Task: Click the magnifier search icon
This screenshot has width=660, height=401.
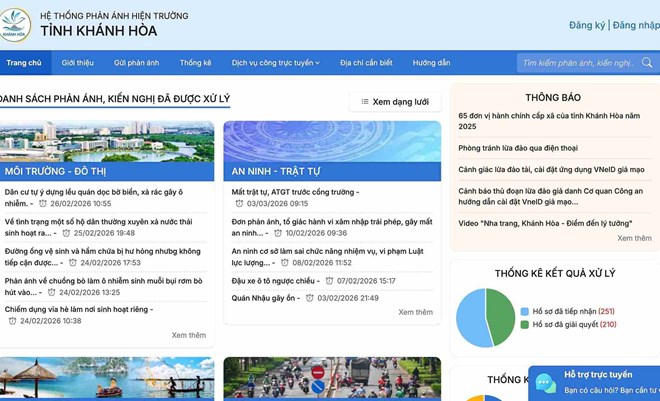Action: [x=647, y=63]
